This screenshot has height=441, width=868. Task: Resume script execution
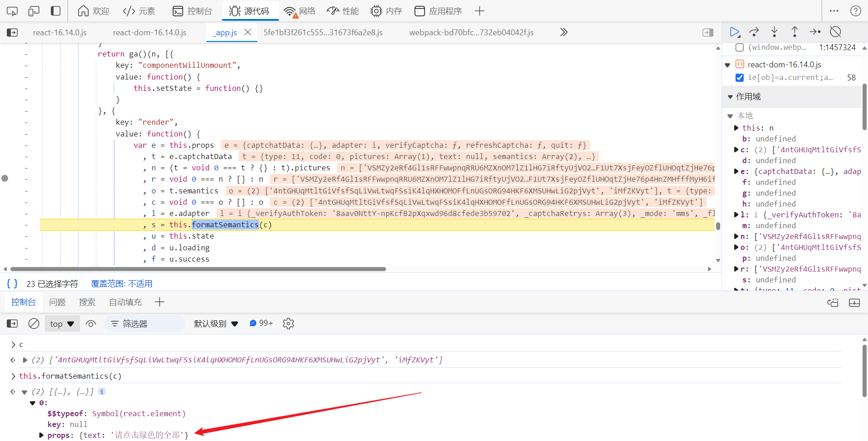(735, 32)
